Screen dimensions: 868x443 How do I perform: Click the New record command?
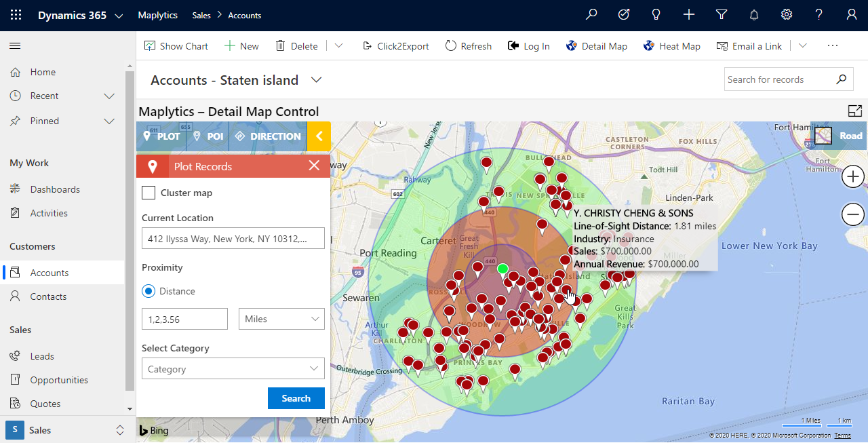(241, 46)
